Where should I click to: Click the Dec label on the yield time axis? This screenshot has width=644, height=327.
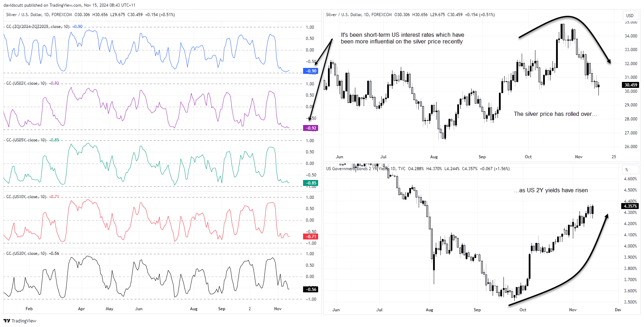618,310
